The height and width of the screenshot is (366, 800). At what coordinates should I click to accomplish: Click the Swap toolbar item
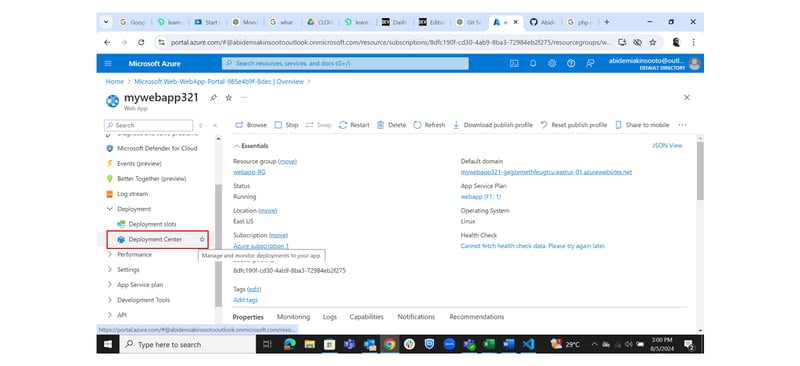coord(319,125)
